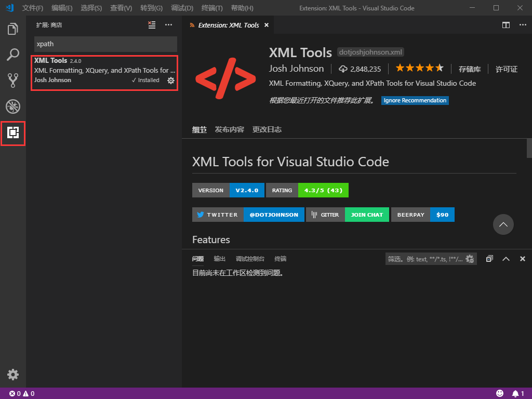
Task: Click the XML Tools manage gear icon
Action: (171, 81)
